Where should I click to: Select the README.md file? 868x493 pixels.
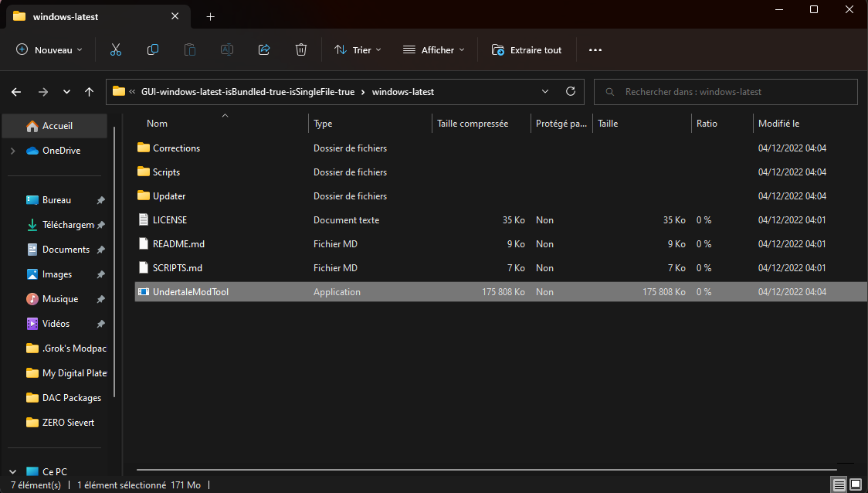500,243
